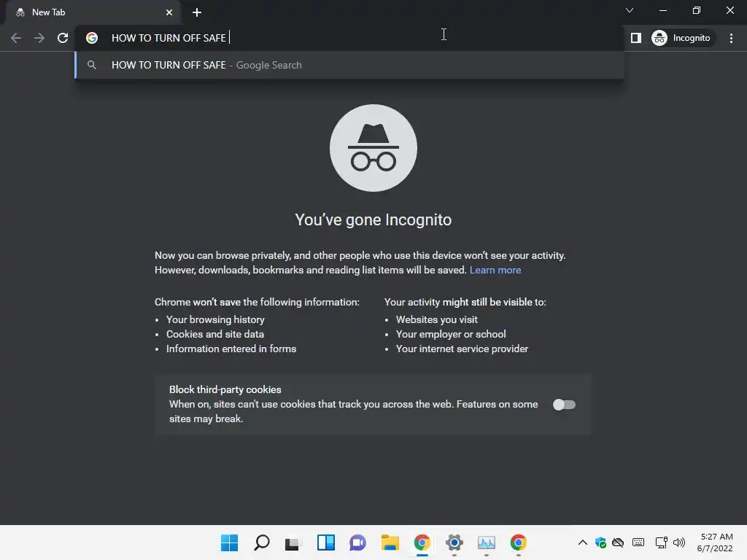Click the "Cookies and site data" bullet
Viewport: 747px width, 560px height.
215,334
